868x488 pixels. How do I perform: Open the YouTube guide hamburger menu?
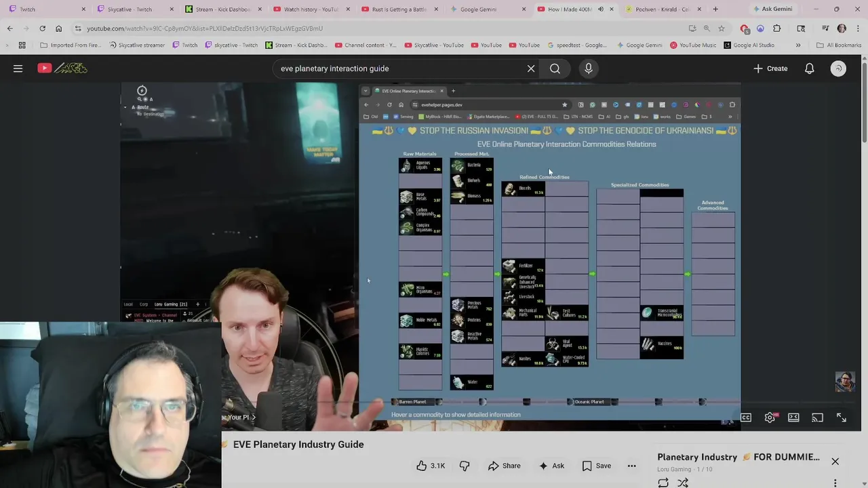tap(18, 68)
